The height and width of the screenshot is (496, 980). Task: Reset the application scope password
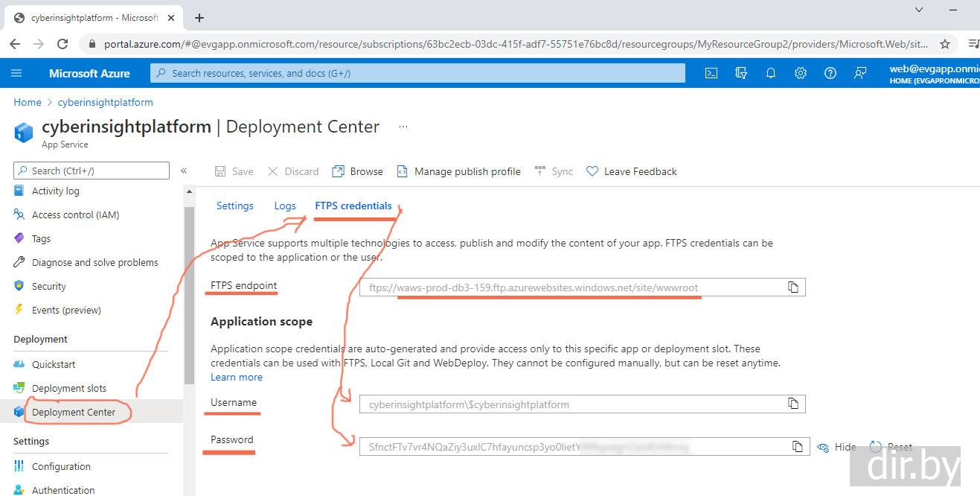[x=891, y=447]
